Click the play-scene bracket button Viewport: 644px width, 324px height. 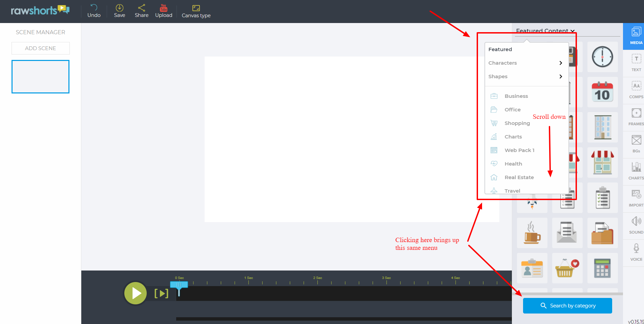pos(161,294)
